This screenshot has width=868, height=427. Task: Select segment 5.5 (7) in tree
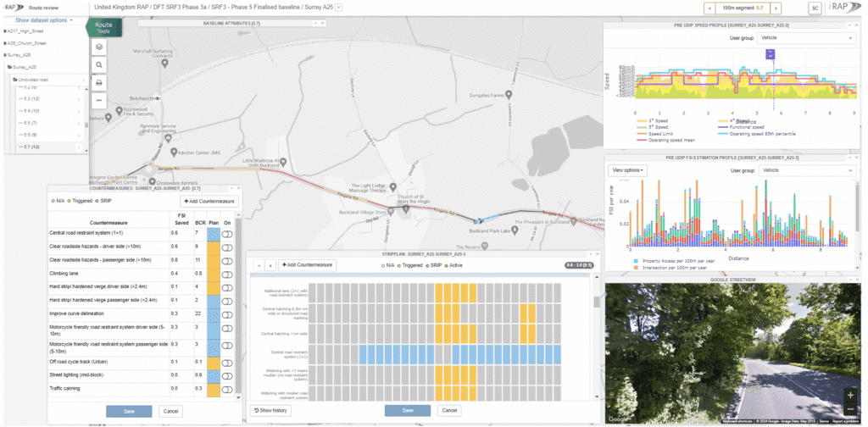[27, 123]
